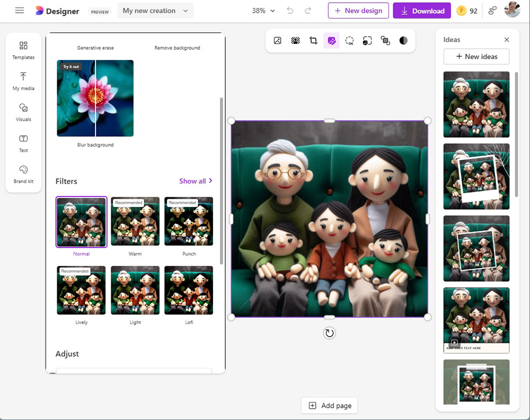Click the half-circle opacity icon in toolbar

403,41
